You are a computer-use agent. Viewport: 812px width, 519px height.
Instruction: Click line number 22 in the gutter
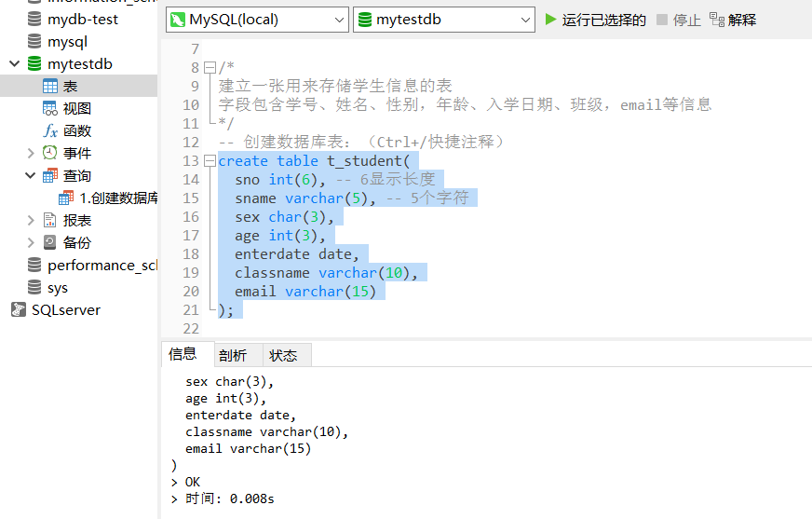coord(191,329)
